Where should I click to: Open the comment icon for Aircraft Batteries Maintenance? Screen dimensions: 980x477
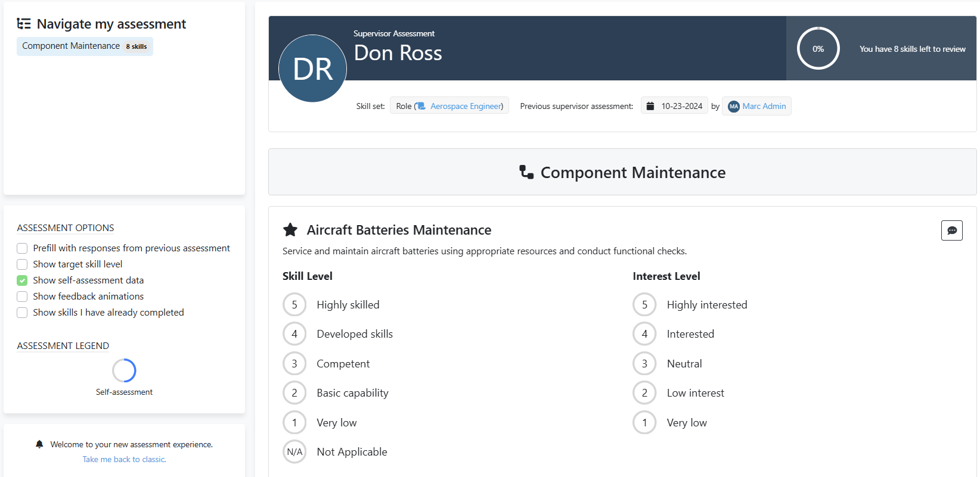click(x=951, y=230)
